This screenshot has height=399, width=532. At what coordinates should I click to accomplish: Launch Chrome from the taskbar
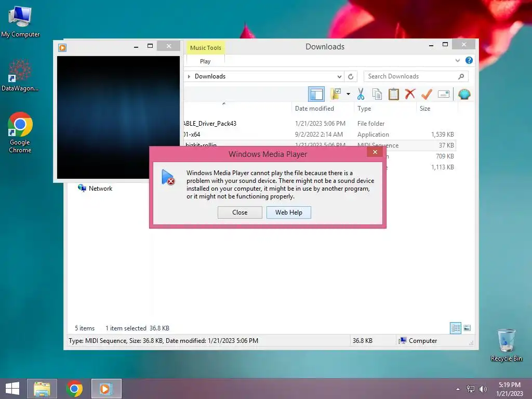click(74, 389)
